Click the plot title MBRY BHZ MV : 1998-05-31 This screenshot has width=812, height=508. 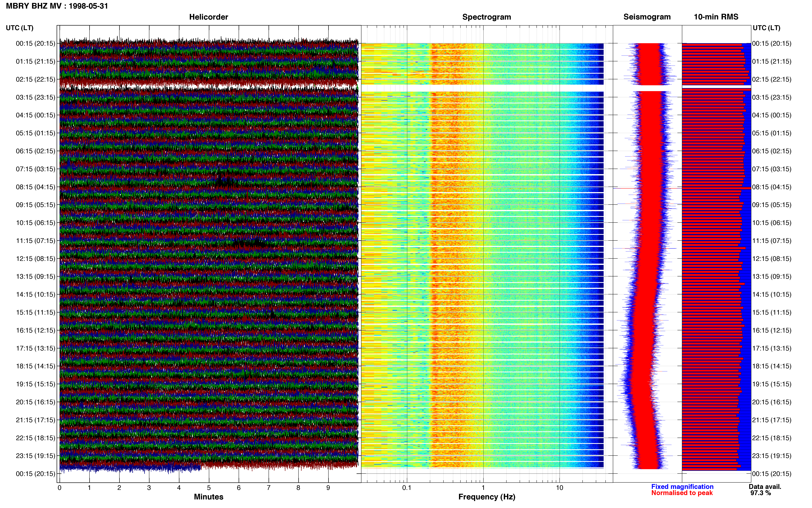coord(57,6)
